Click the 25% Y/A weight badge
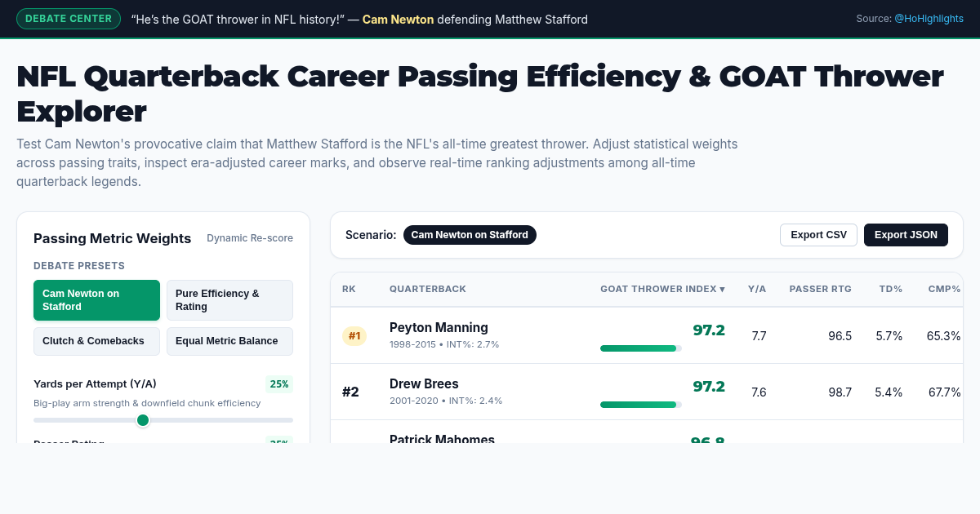 [x=279, y=384]
